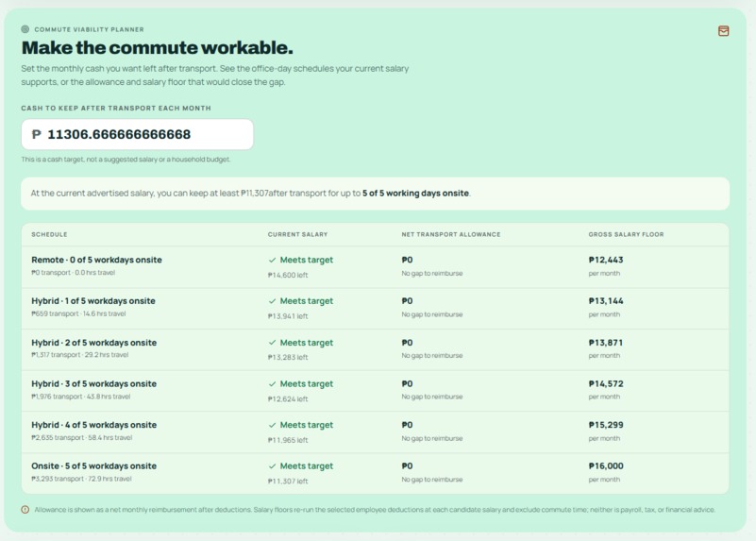The image size is (756, 541).
Task: Click ₱0 allowance in Onsite row
Action: click(x=407, y=466)
